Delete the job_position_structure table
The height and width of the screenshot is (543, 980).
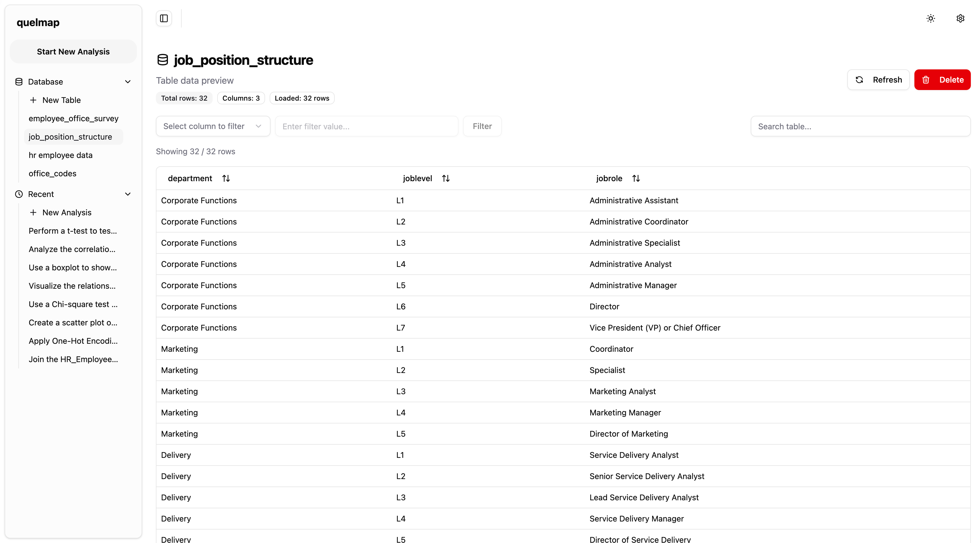pos(942,79)
